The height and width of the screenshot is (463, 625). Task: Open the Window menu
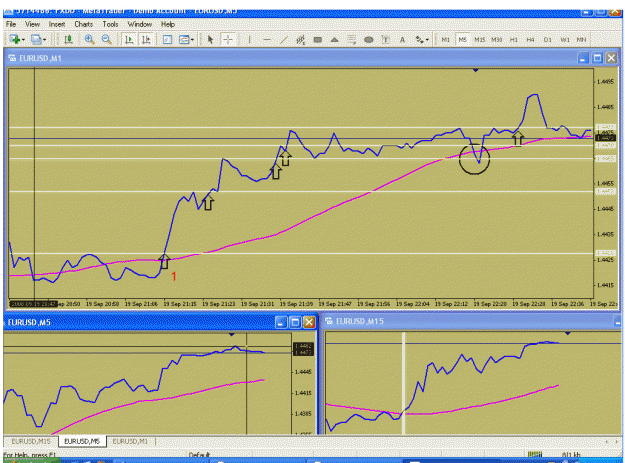(140, 24)
